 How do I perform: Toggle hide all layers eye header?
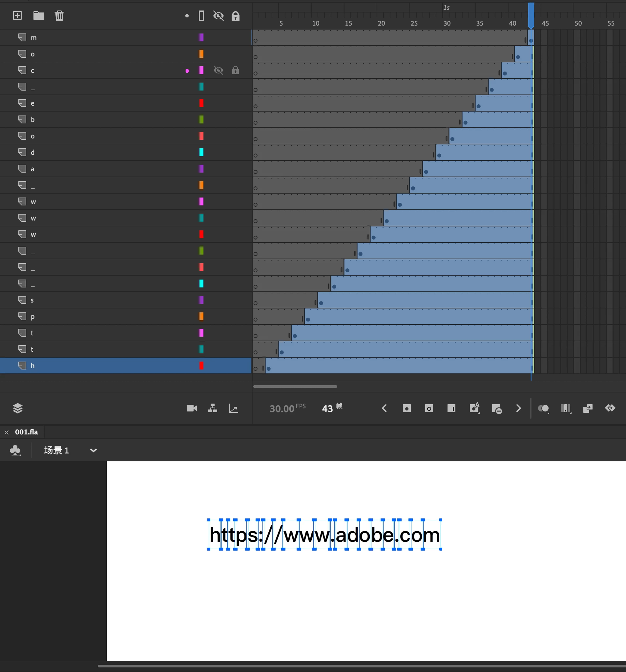(219, 15)
